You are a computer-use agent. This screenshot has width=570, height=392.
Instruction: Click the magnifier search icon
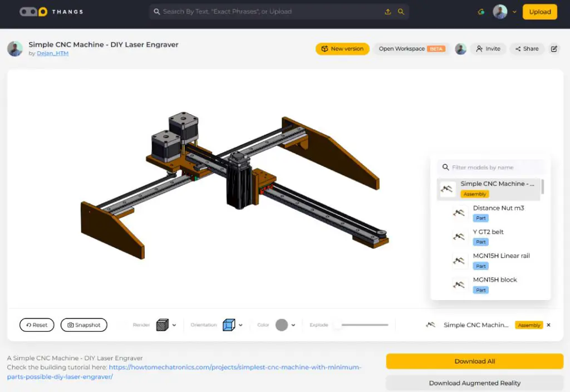(401, 12)
